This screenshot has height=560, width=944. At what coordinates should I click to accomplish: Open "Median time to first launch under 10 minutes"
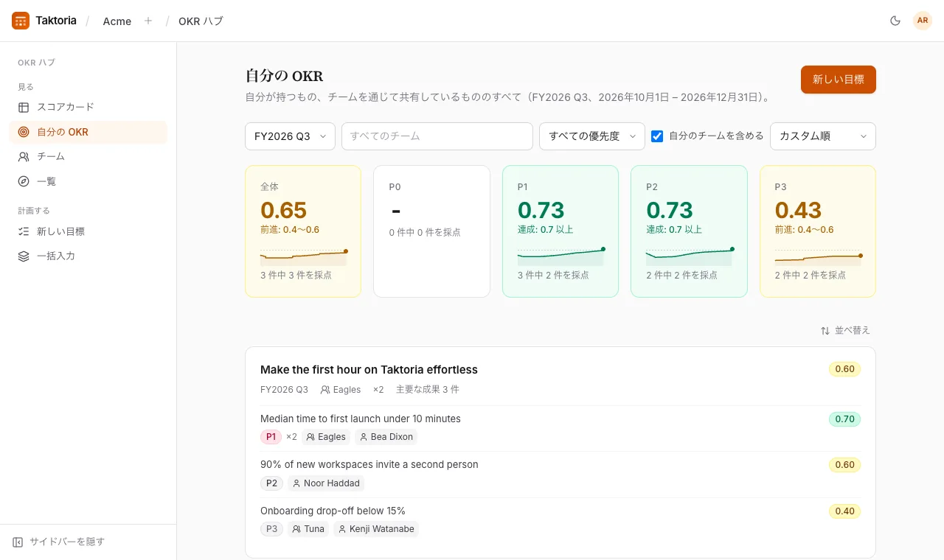(361, 419)
